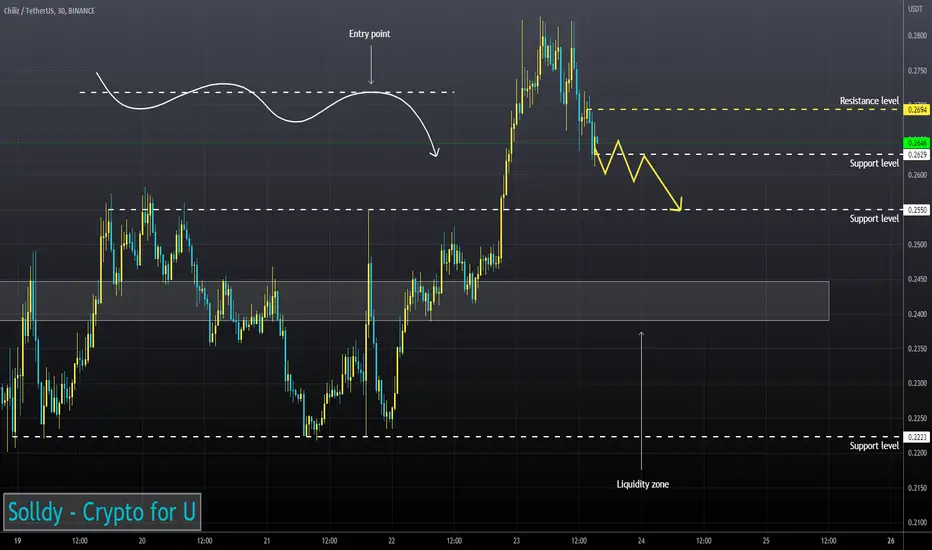Image resolution: width=932 pixels, height=550 pixels.
Task: Click the 0.2400 price axis tick
Action: pyautogui.click(x=917, y=314)
